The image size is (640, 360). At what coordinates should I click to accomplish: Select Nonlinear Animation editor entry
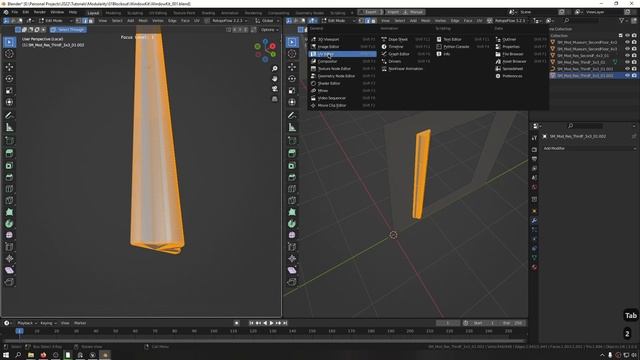(406, 69)
